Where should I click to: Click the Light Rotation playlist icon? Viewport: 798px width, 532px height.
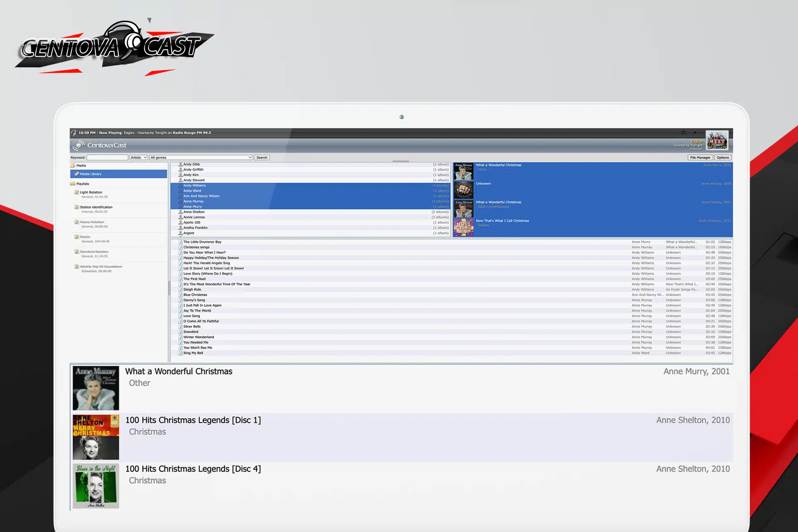point(77,192)
